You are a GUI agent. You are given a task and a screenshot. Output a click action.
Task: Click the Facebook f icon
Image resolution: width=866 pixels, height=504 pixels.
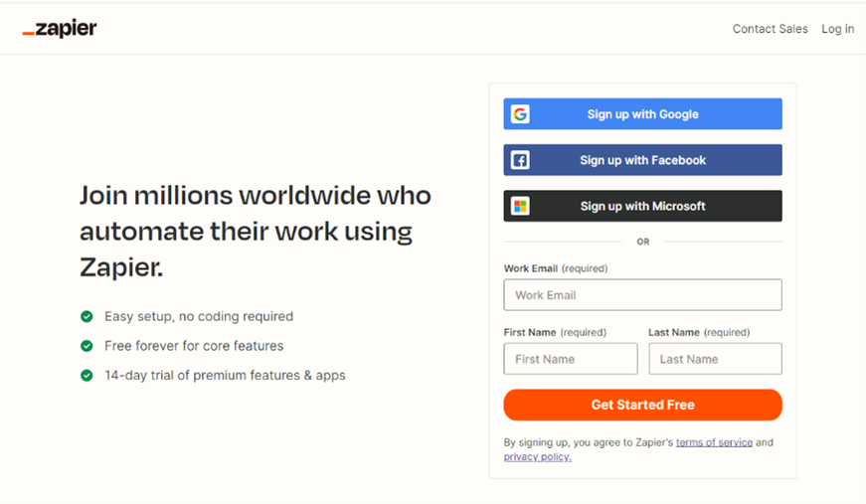click(x=520, y=160)
